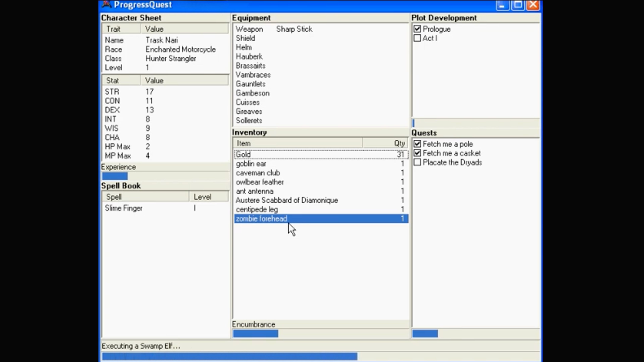Maximize the ProgressQuest window
This screenshot has height=362, width=644.
click(518, 5)
